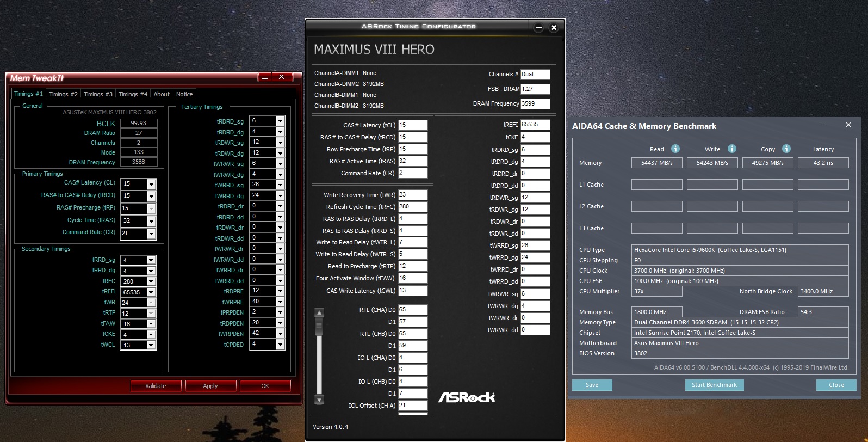Open tRFC dropdown in Secondary Timings
The width and height of the screenshot is (868, 442).
151,281
